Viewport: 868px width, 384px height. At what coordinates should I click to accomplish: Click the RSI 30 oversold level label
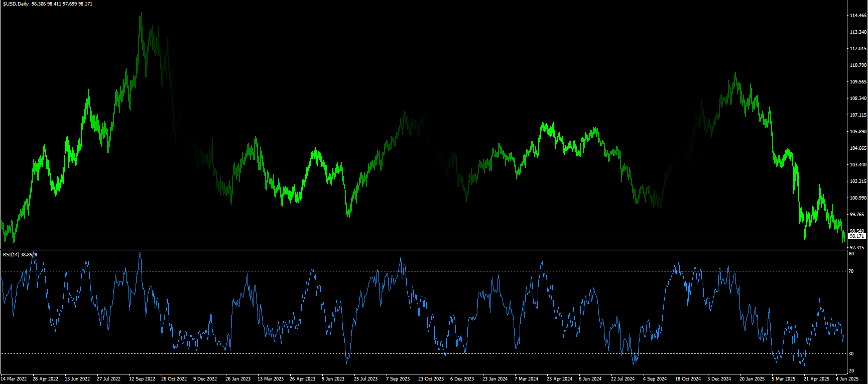click(x=851, y=354)
